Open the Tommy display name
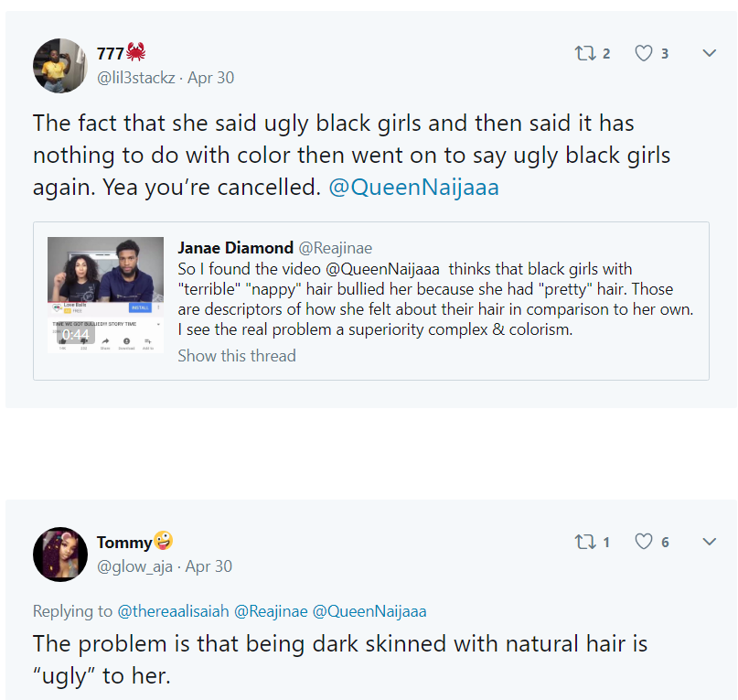 coord(134,542)
